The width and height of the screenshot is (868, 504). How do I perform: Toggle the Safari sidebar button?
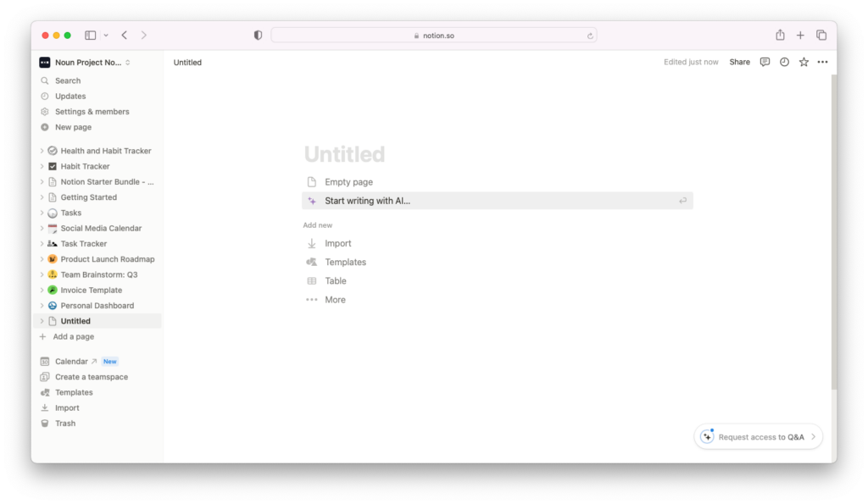(x=90, y=35)
